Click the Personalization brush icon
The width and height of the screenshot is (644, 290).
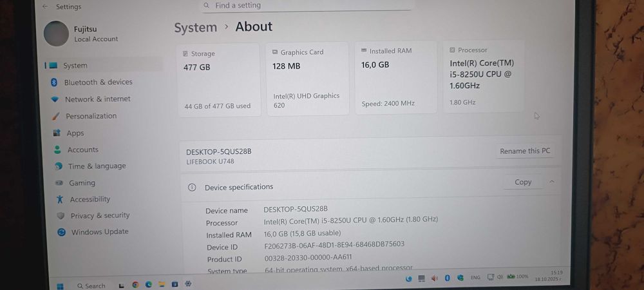[56, 116]
